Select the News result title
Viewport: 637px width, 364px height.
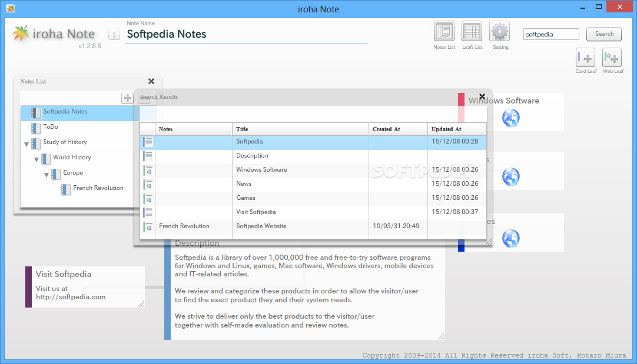[x=244, y=184]
